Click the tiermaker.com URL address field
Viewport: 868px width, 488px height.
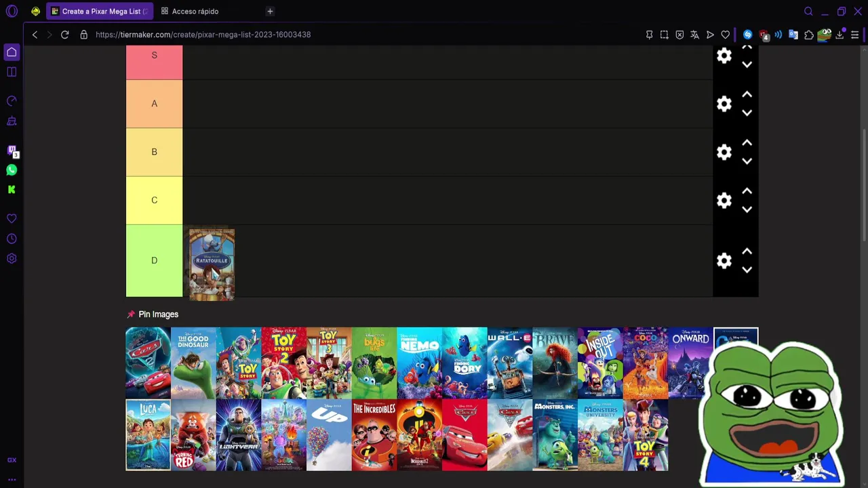[203, 35]
